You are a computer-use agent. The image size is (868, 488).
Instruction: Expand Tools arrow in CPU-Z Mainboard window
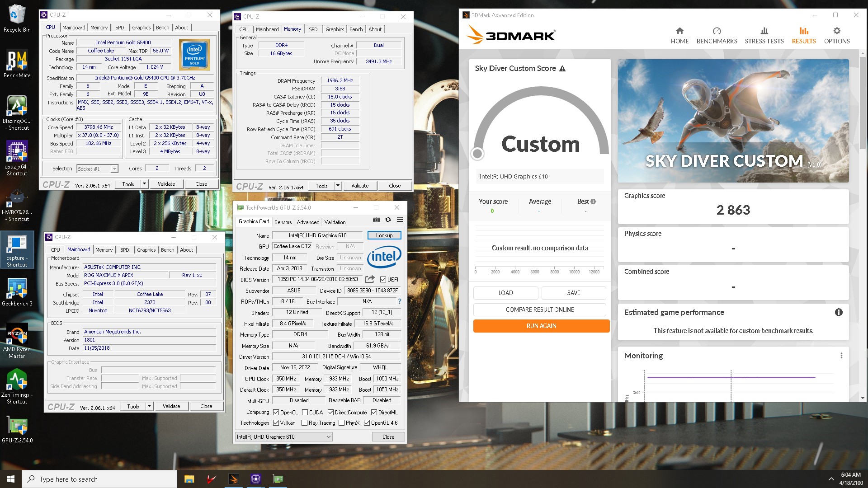149,406
